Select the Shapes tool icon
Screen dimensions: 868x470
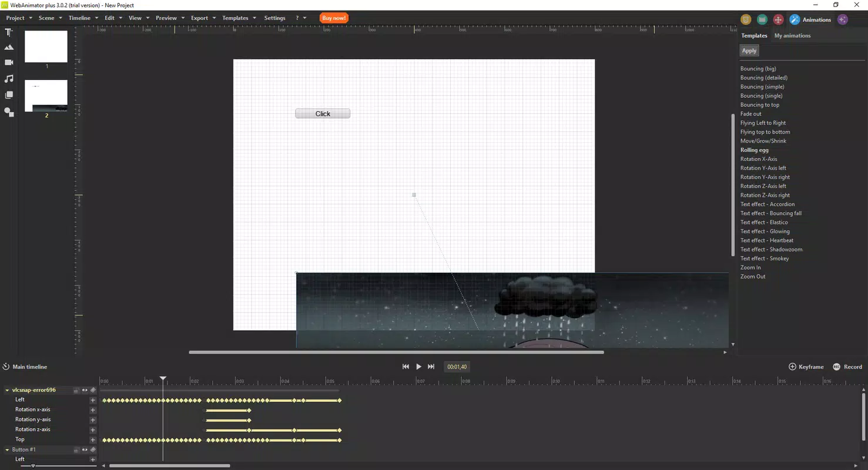coord(9,112)
